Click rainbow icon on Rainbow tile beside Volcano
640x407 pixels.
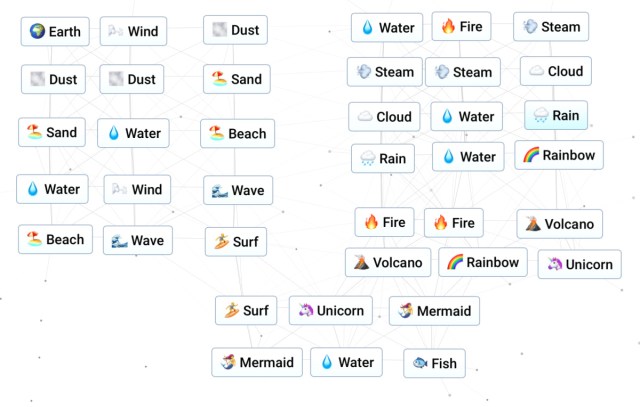pos(455,263)
